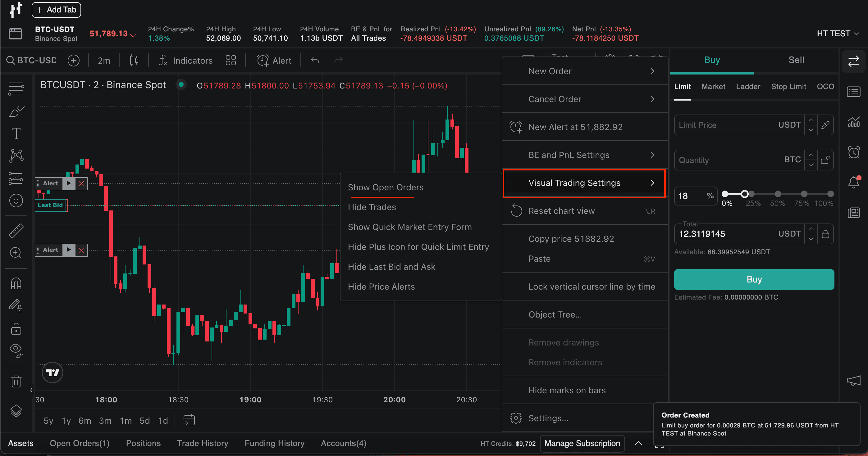Viewport: 868px width, 456px height.
Task: Open the Open Orders(1) tab
Action: pyautogui.click(x=80, y=443)
